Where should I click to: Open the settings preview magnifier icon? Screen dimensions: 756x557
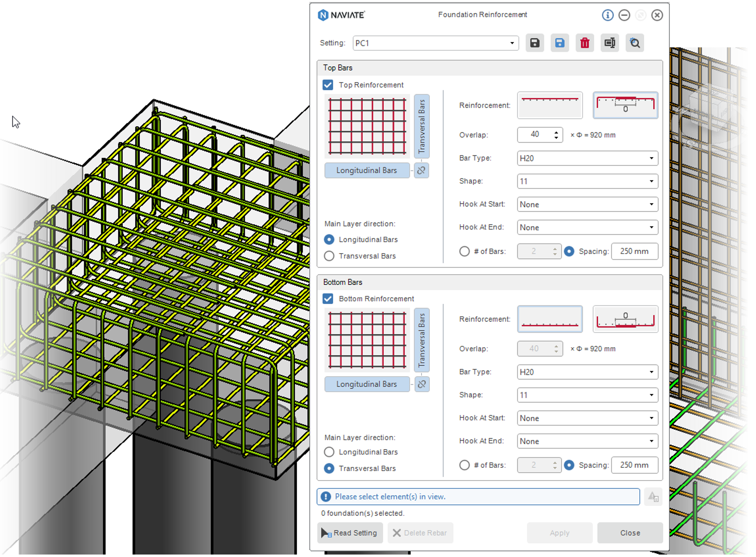pyautogui.click(x=635, y=43)
